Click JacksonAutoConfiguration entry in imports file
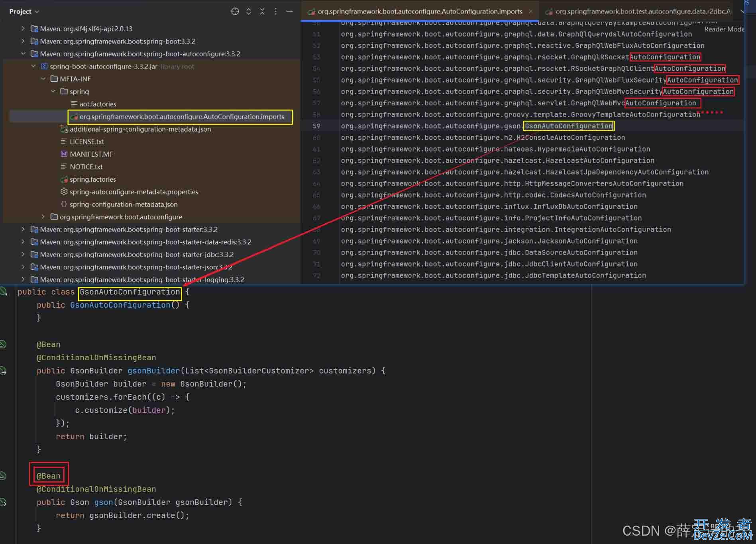The width and height of the screenshot is (756, 544). tap(587, 241)
